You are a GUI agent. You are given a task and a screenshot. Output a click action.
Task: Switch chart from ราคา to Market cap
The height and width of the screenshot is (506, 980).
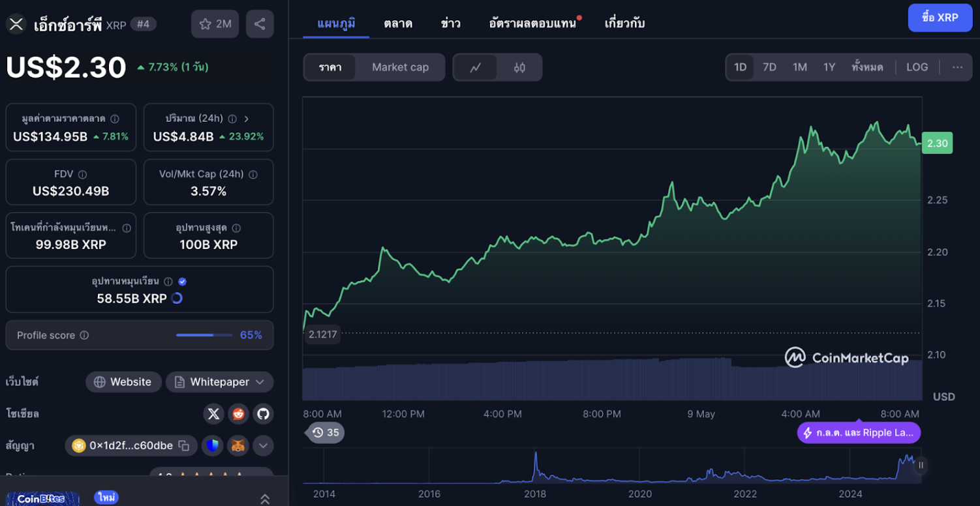(400, 67)
